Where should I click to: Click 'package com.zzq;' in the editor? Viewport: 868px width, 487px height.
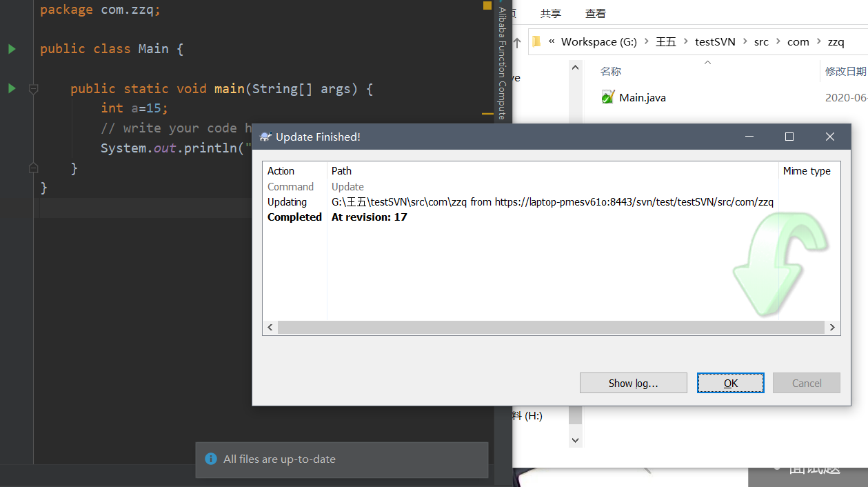coord(100,10)
